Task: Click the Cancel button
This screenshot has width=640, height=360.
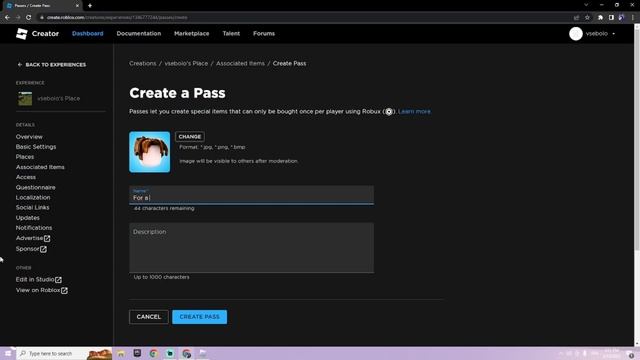Action: coord(149,317)
